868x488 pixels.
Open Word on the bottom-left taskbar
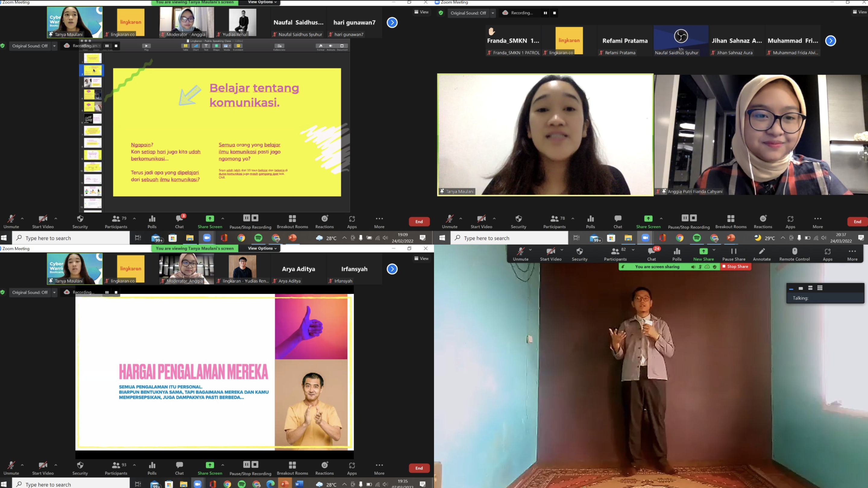(299, 484)
